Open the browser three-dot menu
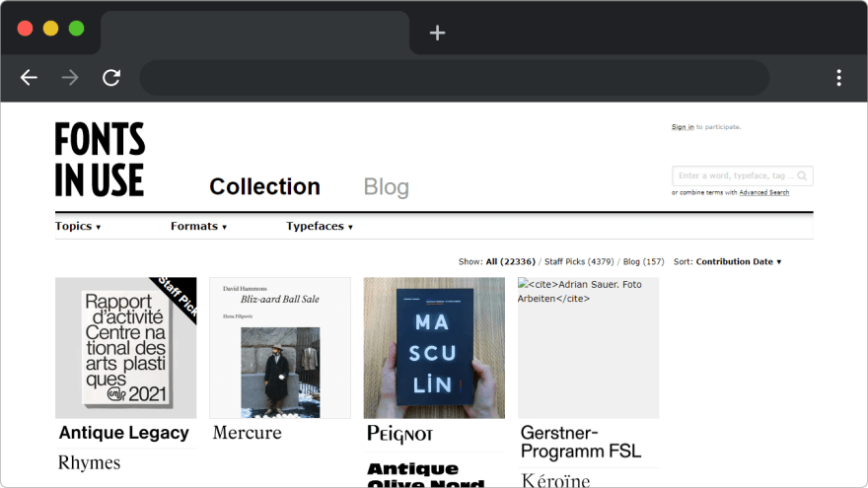Viewport: 868px width, 488px height. pos(839,78)
